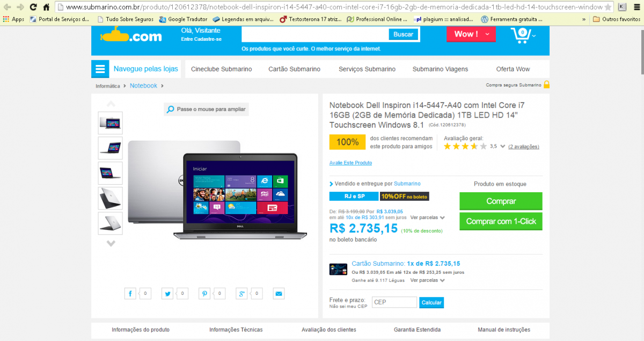Image resolution: width=644 pixels, height=341 pixels.
Task: Click the Submarino seller link
Action: point(407,184)
